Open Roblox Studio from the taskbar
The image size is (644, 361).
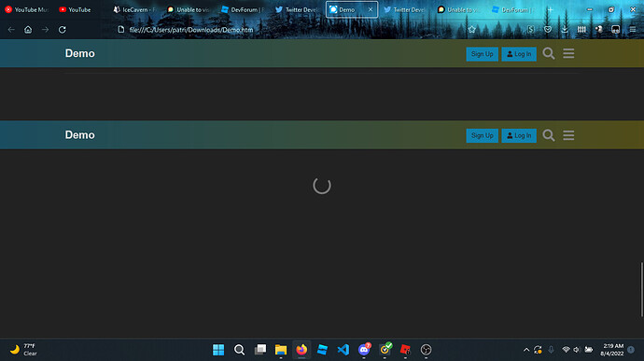(322, 350)
